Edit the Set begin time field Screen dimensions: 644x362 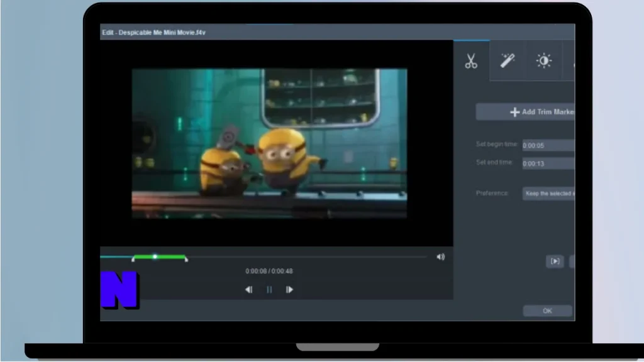coord(548,145)
